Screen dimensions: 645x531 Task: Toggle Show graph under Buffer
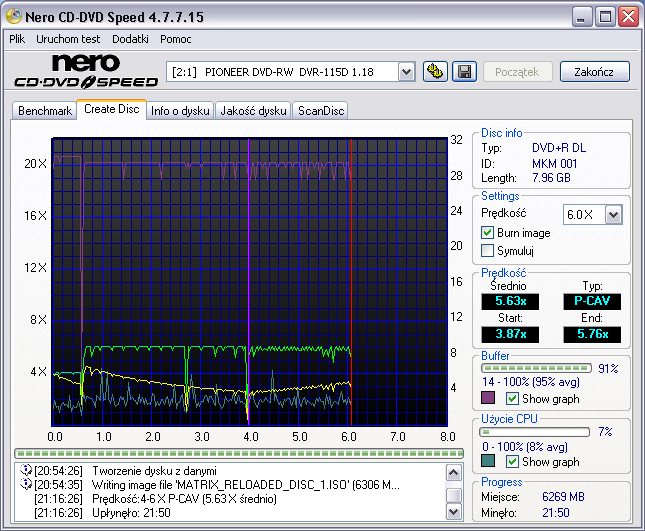coord(512,398)
